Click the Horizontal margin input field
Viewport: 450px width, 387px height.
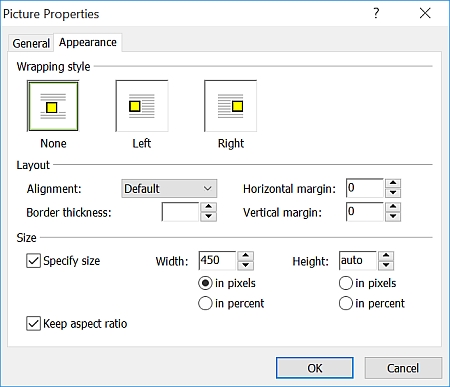point(365,188)
